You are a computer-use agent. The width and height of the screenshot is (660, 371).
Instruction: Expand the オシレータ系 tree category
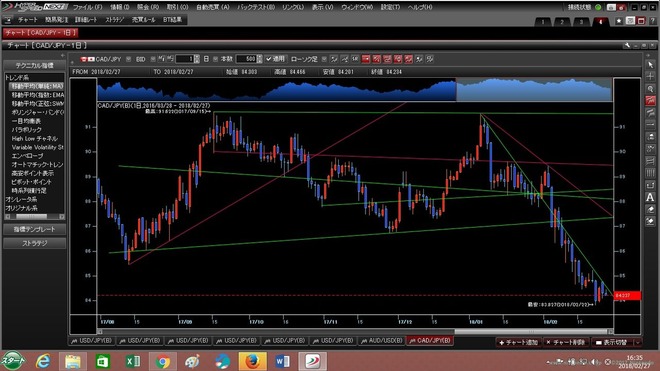21,199
